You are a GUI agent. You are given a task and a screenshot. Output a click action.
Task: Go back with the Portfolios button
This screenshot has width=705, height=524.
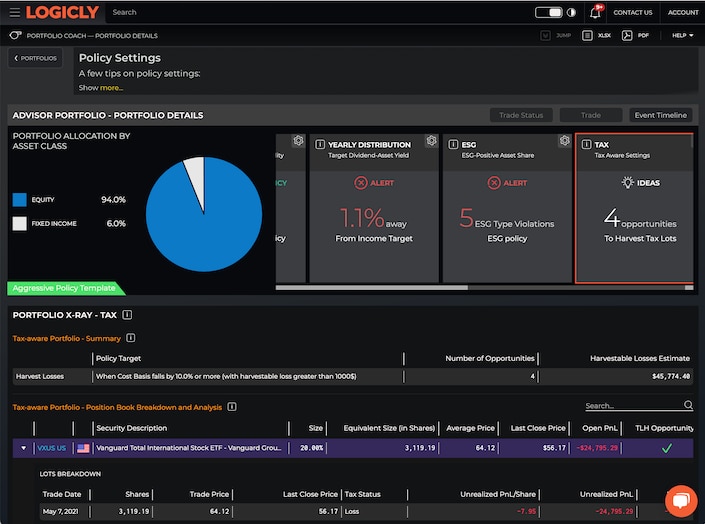click(x=35, y=58)
